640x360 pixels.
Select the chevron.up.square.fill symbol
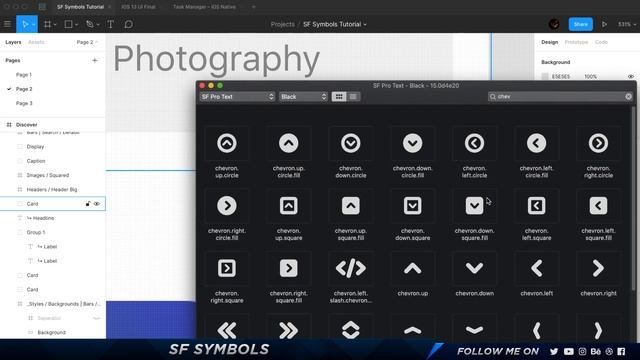(x=351, y=206)
